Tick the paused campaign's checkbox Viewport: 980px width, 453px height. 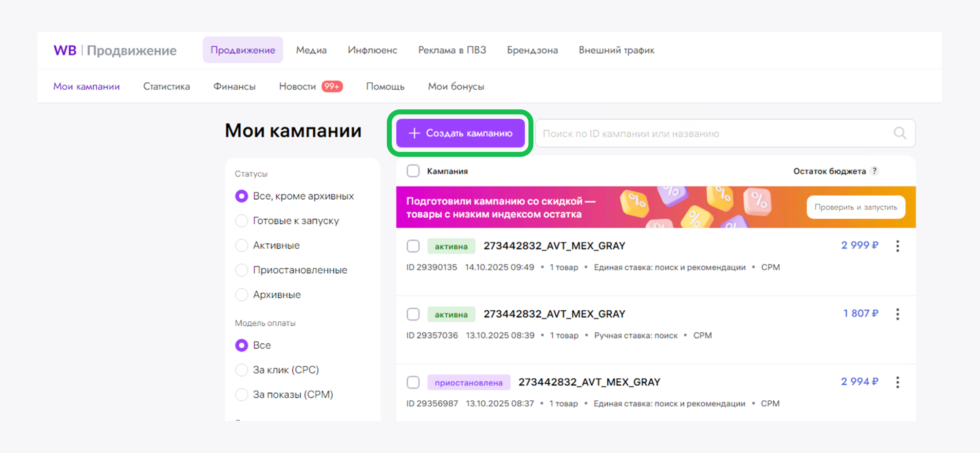(413, 382)
